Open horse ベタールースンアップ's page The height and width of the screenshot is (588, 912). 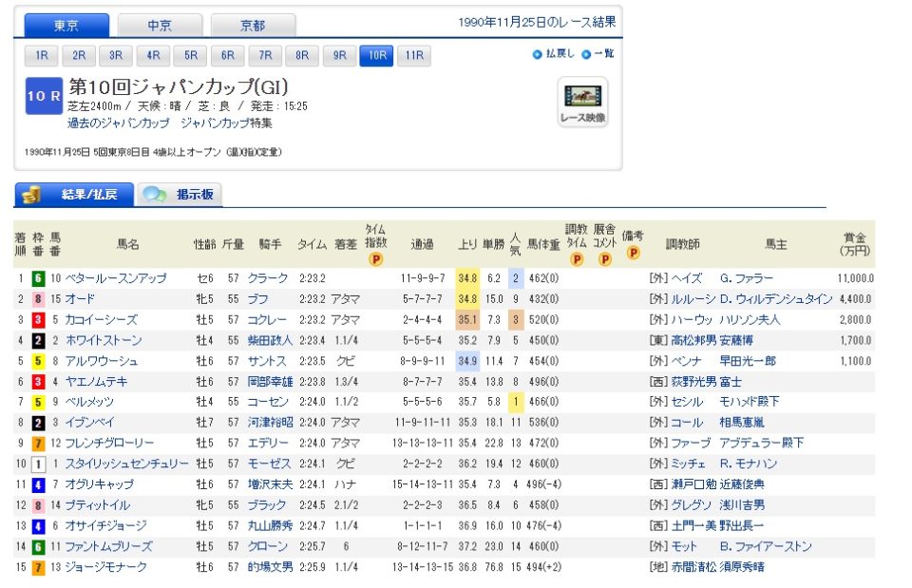(x=116, y=278)
